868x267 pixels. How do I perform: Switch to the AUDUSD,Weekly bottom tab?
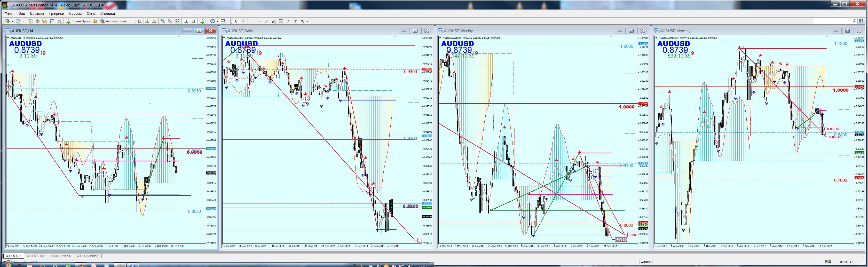(x=61, y=256)
